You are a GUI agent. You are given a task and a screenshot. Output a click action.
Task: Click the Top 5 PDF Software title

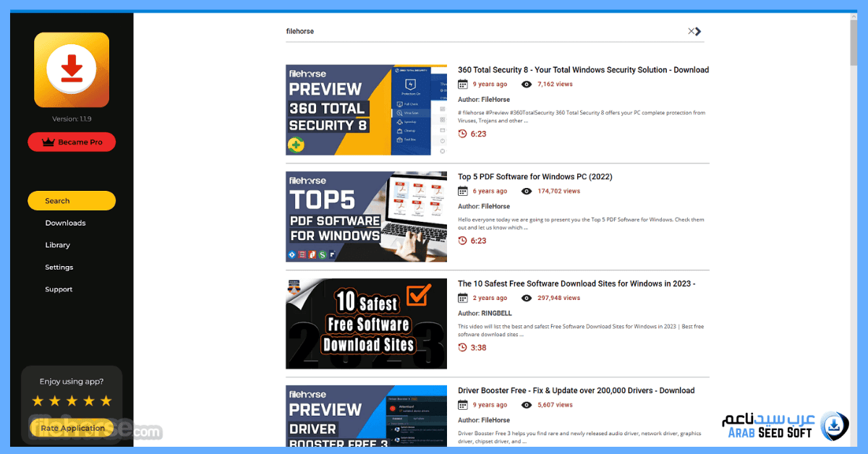tap(535, 177)
